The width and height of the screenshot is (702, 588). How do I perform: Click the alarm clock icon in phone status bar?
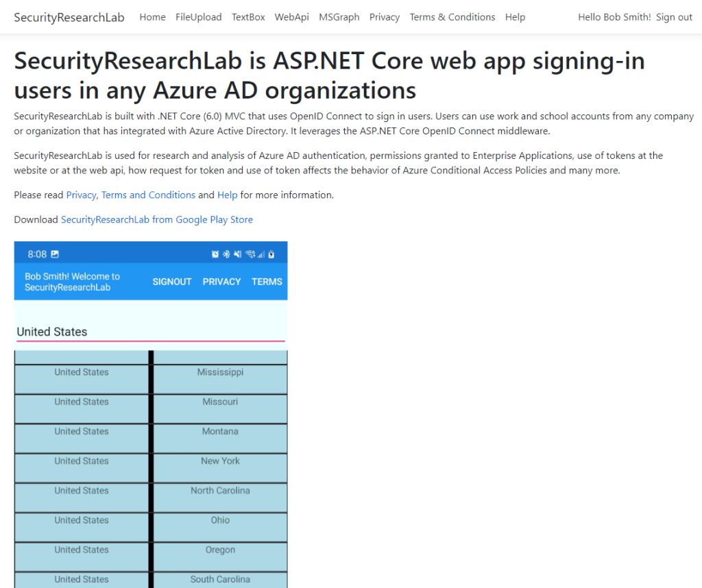(215, 254)
